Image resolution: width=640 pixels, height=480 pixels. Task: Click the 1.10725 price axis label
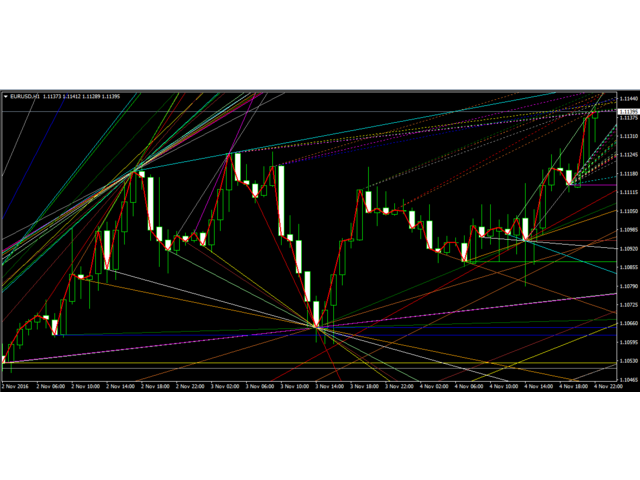[629, 305]
